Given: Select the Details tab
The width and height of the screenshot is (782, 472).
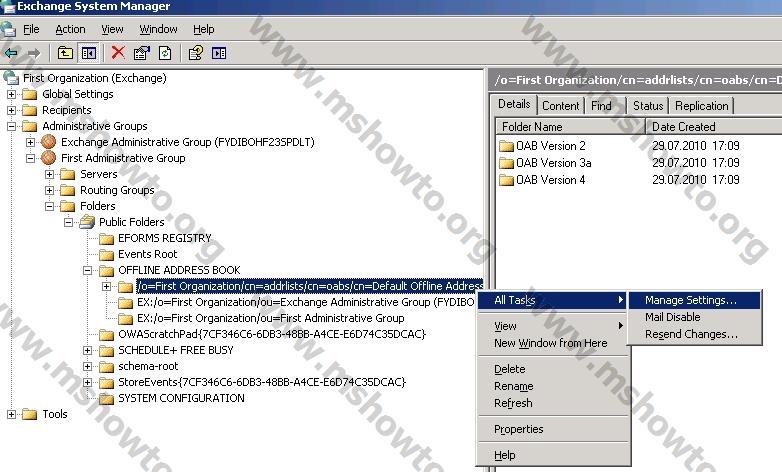Looking at the screenshot, I should (514, 104).
